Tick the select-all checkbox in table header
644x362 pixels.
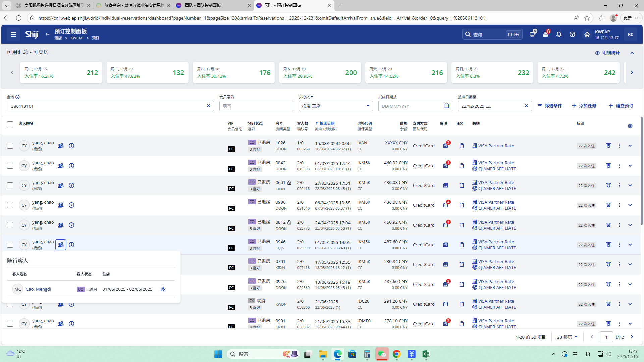[10, 124]
